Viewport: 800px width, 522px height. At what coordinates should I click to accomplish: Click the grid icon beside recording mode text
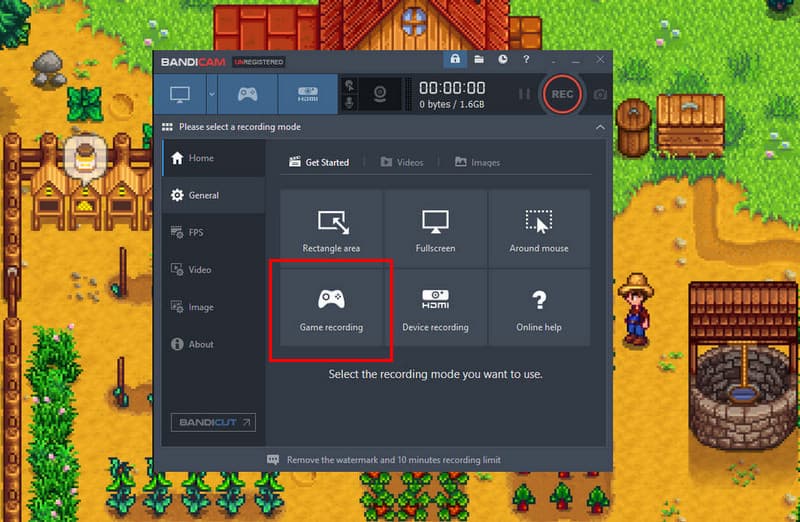(167, 127)
